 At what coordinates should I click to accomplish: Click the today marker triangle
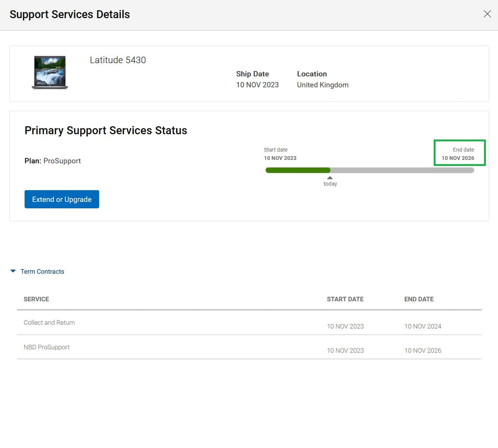[x=330, y=177]
